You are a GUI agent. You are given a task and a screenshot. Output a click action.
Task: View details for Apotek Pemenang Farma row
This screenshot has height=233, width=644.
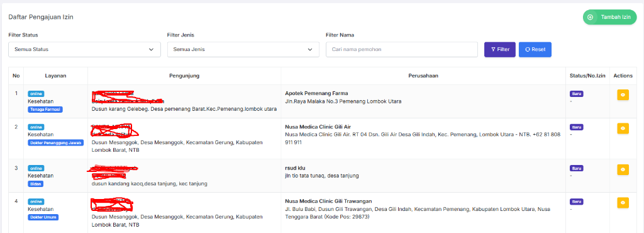pos(623,94)
